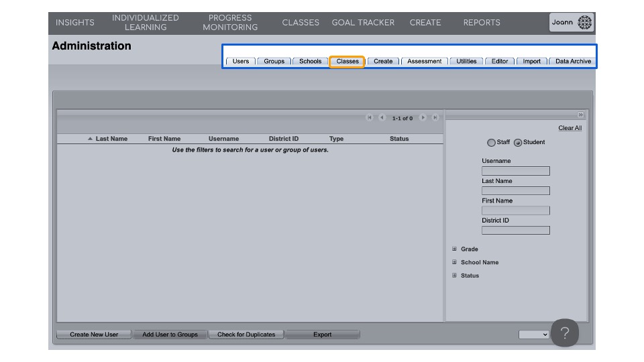Open INSIGHTS in the top navigation

tap(74, 23)
